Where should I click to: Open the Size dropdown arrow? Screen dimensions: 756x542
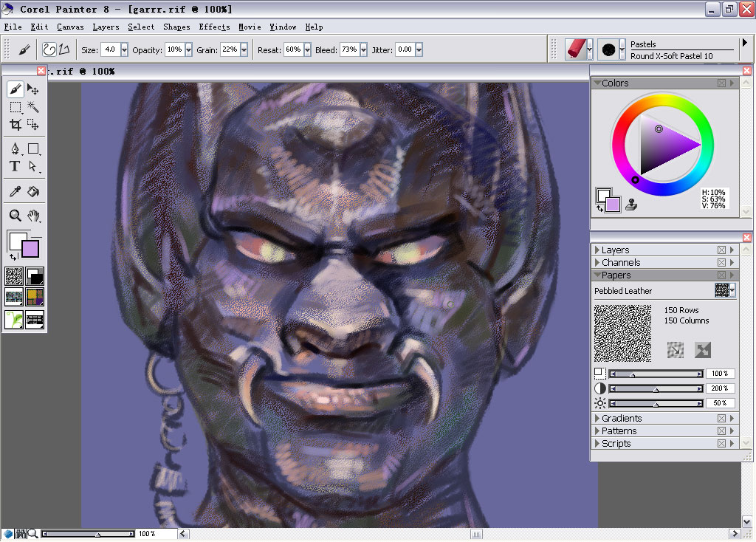tap(124, 49)
